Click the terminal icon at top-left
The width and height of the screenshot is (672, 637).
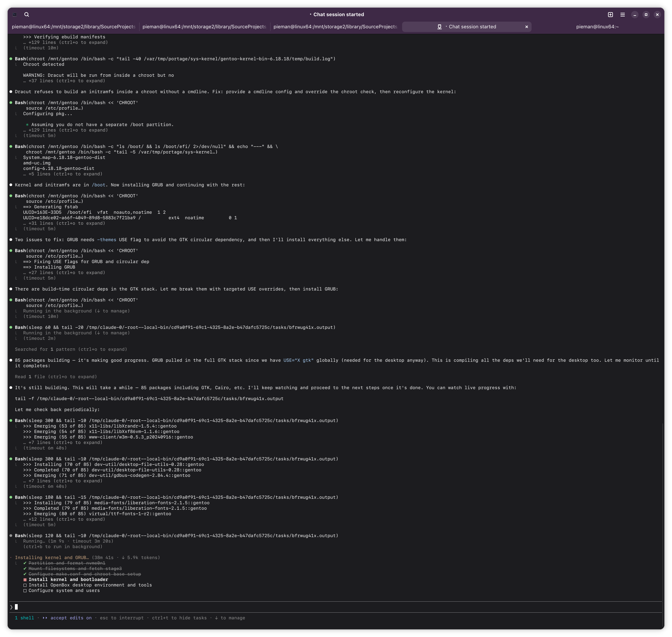(x=15, y=15)
